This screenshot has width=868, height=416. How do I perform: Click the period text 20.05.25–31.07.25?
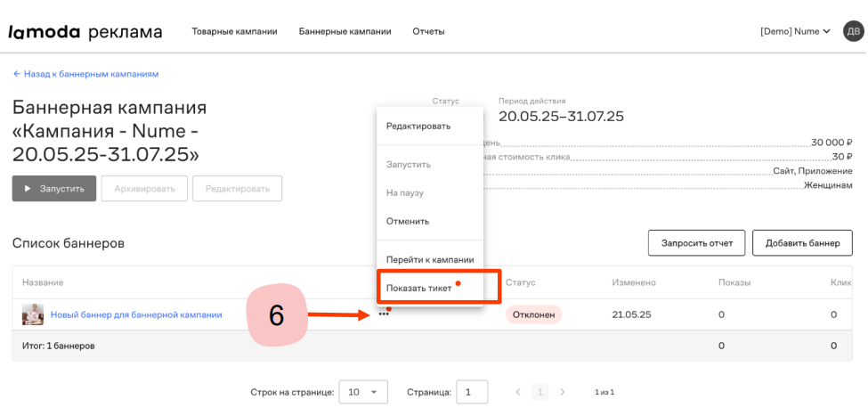pyautogui.click(x=562, y=117)
